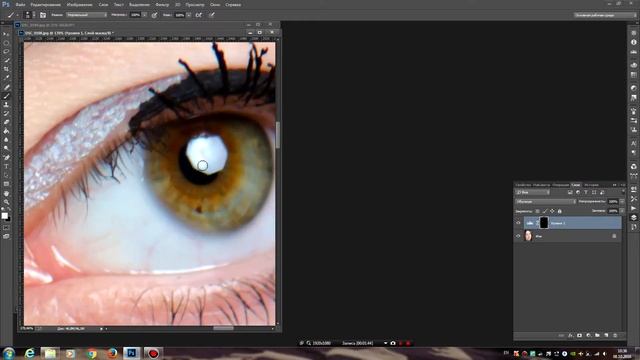This screenshot has width=640, height=360.
Task: Select the Hand tool
Action: pos(6,193)
